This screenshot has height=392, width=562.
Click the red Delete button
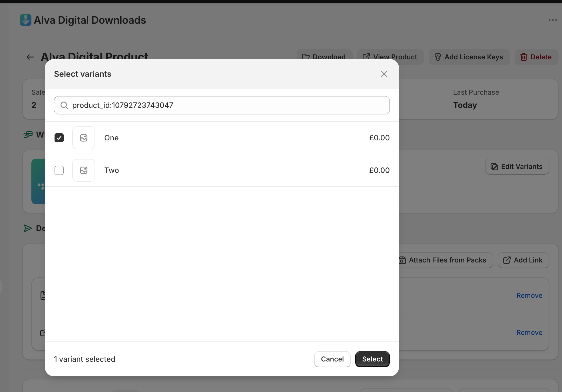[x=536, y=57]
